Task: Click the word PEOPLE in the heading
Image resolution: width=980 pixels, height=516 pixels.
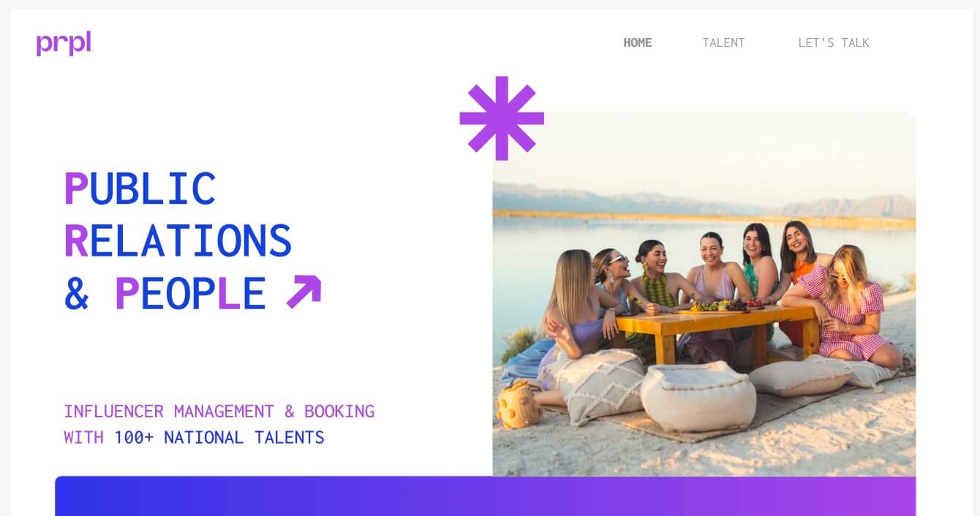Action: click(190, 293)
